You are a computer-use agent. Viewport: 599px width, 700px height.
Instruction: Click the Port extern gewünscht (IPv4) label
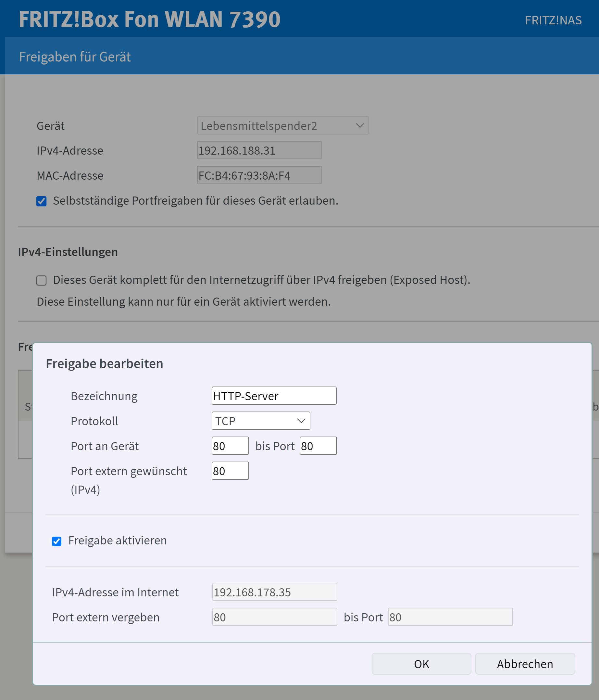click(129, 480)
